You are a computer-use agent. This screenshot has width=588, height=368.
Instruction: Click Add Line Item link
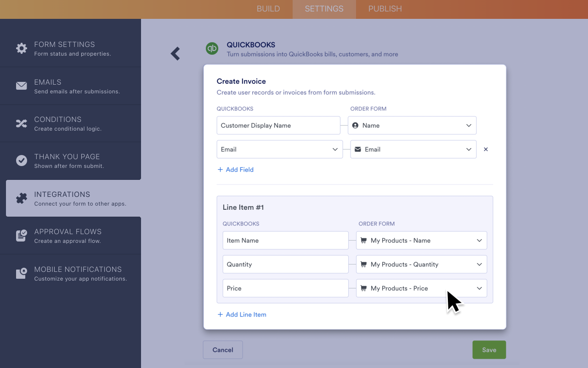(x=242, y=315)
